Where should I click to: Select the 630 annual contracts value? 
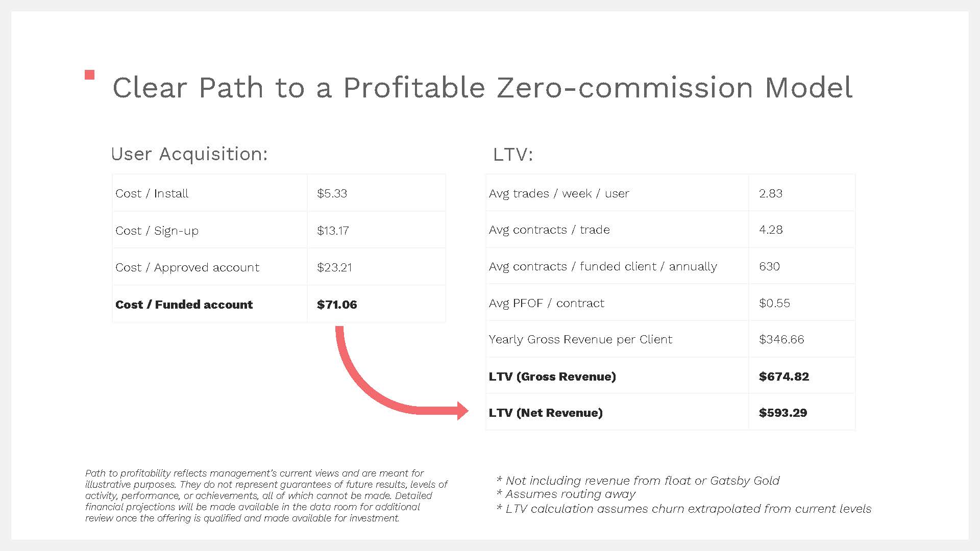point(769,266)
